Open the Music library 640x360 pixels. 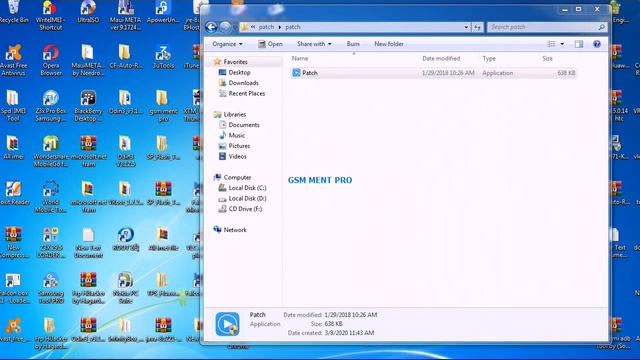[x=236, y=136]
